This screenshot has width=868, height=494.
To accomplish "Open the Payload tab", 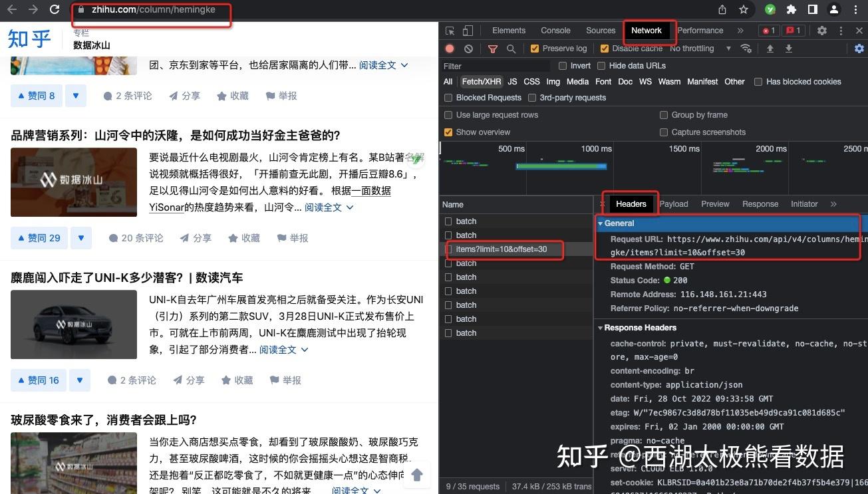I will coord(674,204).
